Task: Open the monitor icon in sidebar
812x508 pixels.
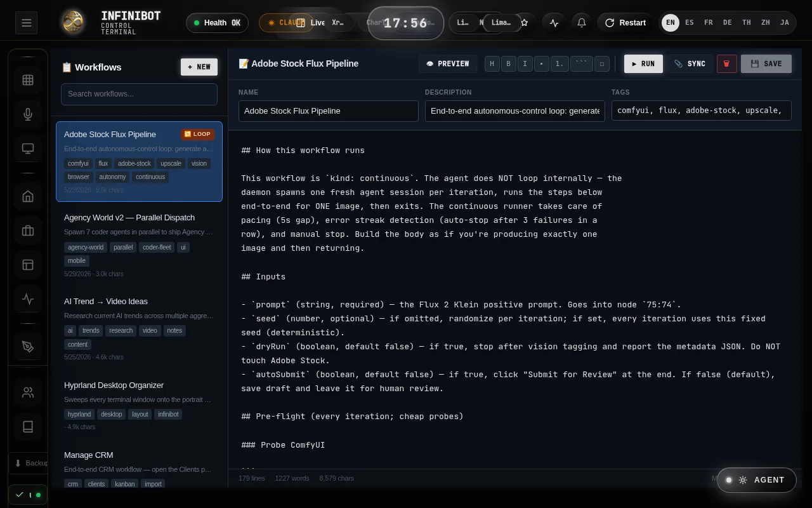Action: coord(28,149)
